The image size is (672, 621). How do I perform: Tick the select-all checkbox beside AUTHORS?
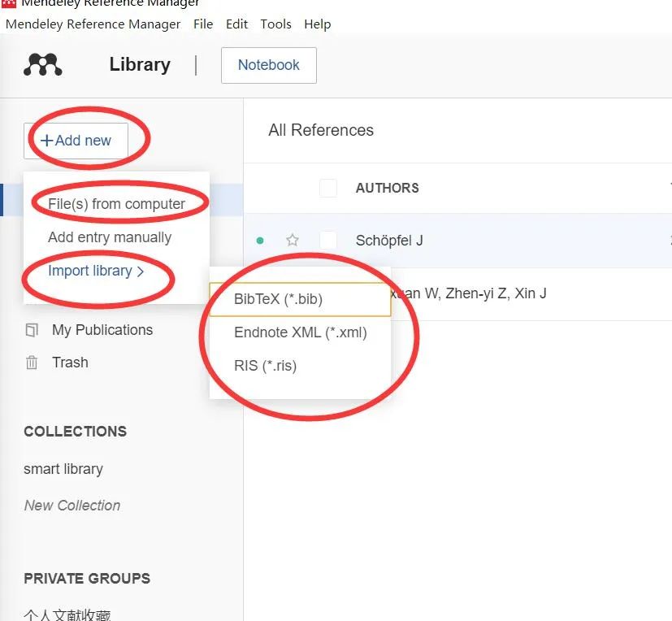pyautogui.click(x=328, y=188)
